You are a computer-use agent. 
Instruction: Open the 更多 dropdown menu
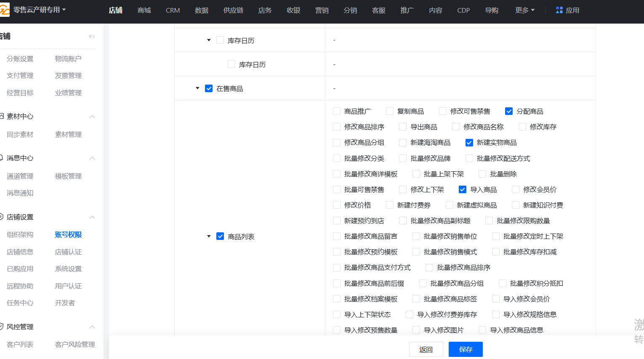coord(525,10)
